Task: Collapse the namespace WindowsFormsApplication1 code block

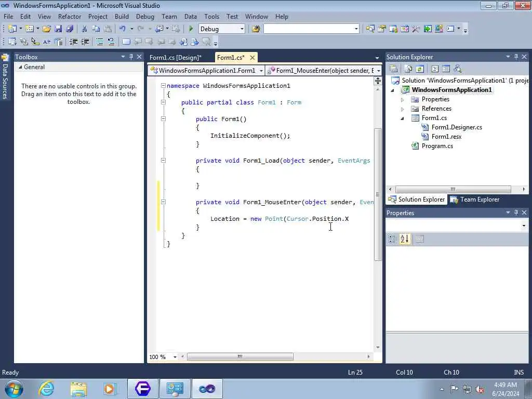Action: (x=163, y=86)
